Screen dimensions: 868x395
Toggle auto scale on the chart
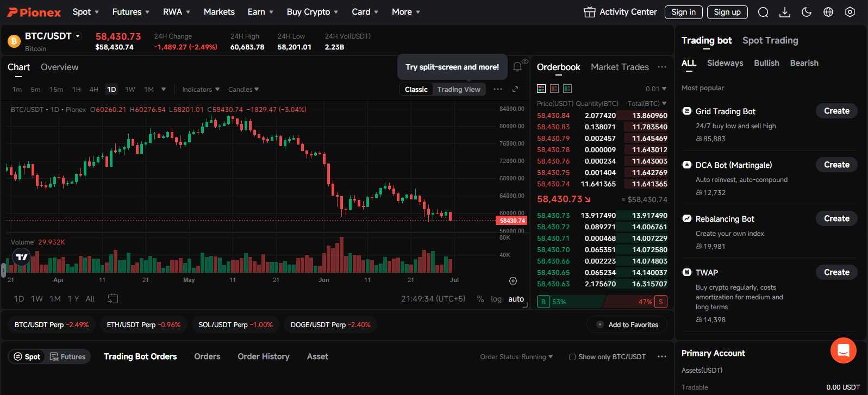point(516,299)
